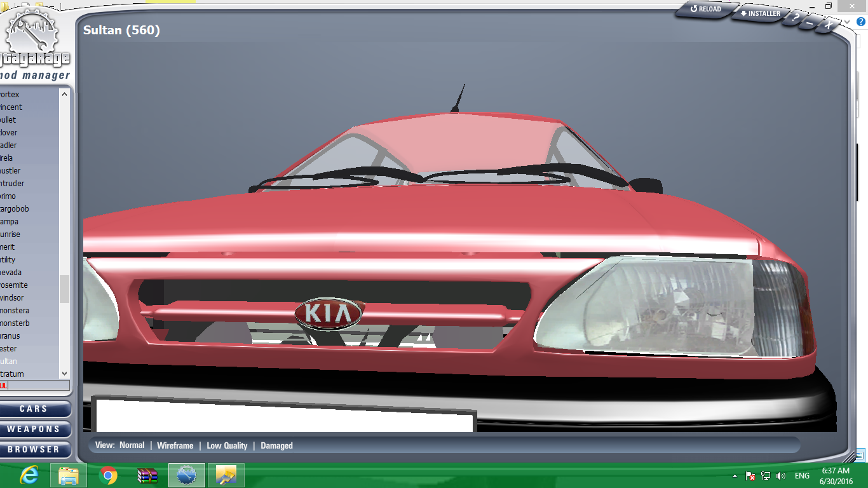Image resolution: width=868 pixels, height=488 pixels.
Task: Open WinRAR from the taskbar
Action: click(147, 475)
